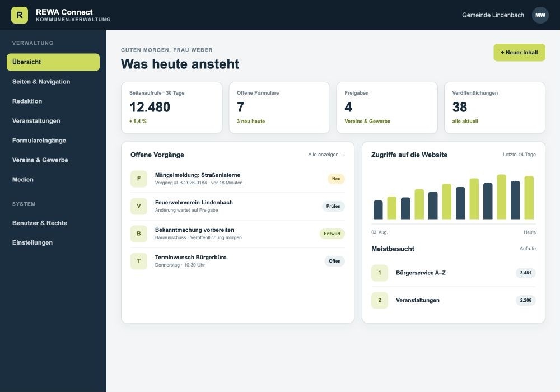
Task: Click the Offen status badge
Action: click(x=335, y=262)
